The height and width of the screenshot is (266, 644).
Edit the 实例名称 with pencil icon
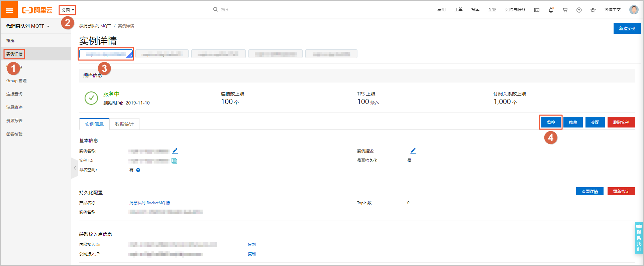175,151
